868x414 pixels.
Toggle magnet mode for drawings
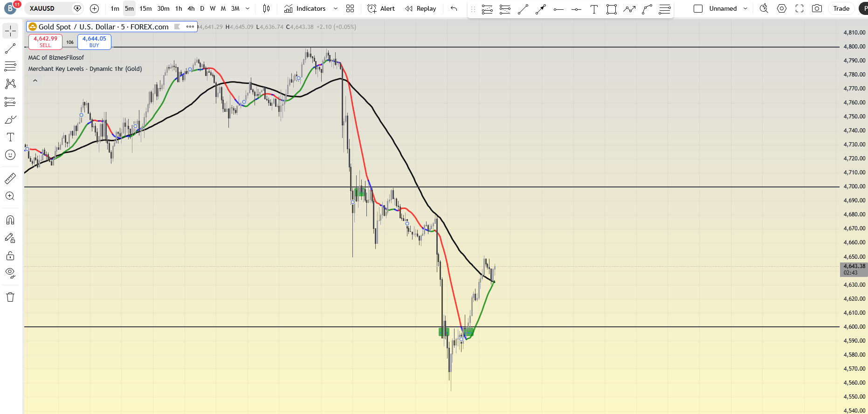pyautogui.click(x=10, y=220)
